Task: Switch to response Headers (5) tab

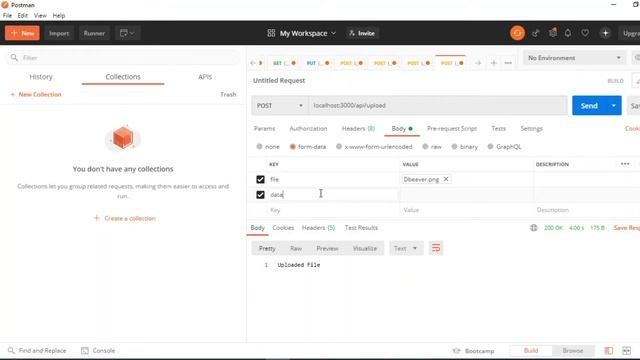Action: (318, 228)
